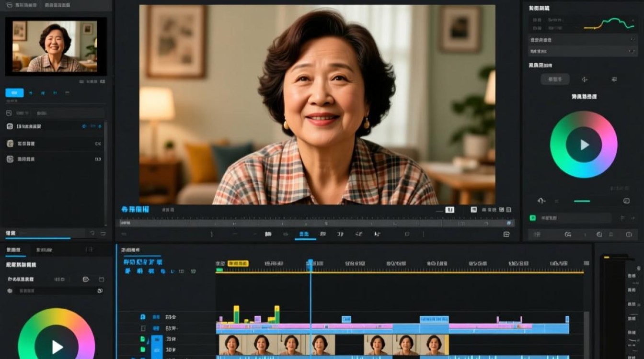Expand the second dropdown under the curve graph
This screenshot has width=644, height=359.
pos(583,51)
